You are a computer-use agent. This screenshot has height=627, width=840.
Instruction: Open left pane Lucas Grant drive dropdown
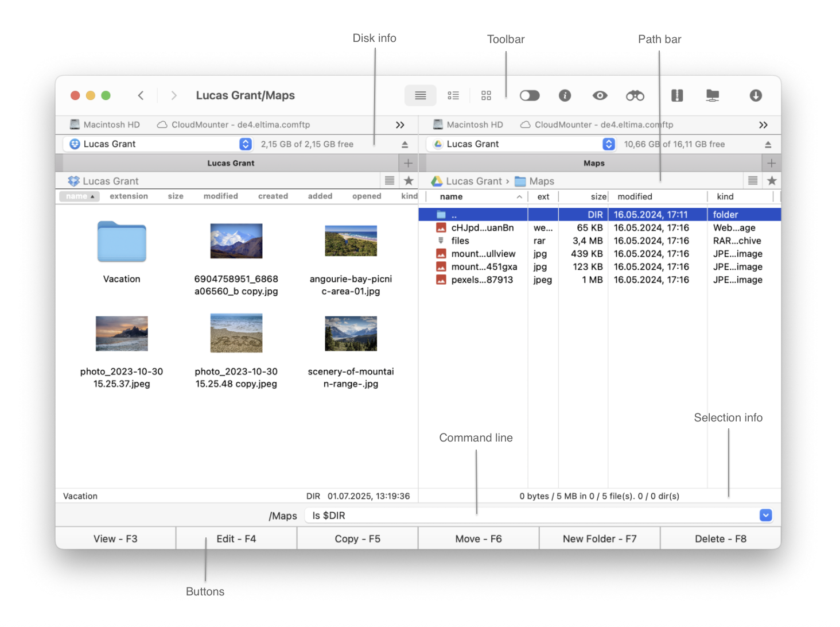(x=245, y=144)
